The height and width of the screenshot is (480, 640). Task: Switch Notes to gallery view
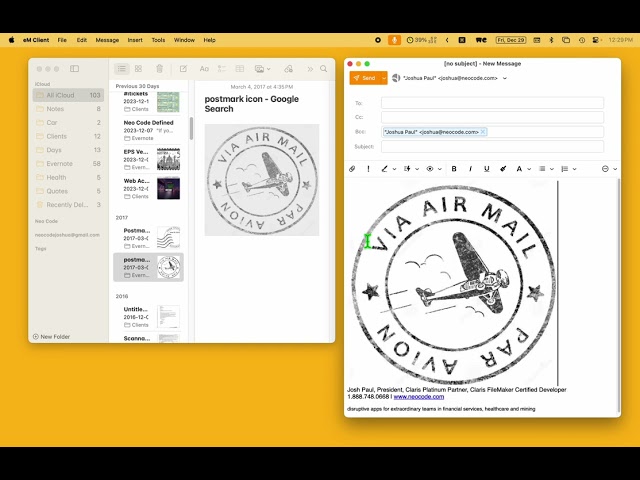pyautogui.click(x=138, y=69)
